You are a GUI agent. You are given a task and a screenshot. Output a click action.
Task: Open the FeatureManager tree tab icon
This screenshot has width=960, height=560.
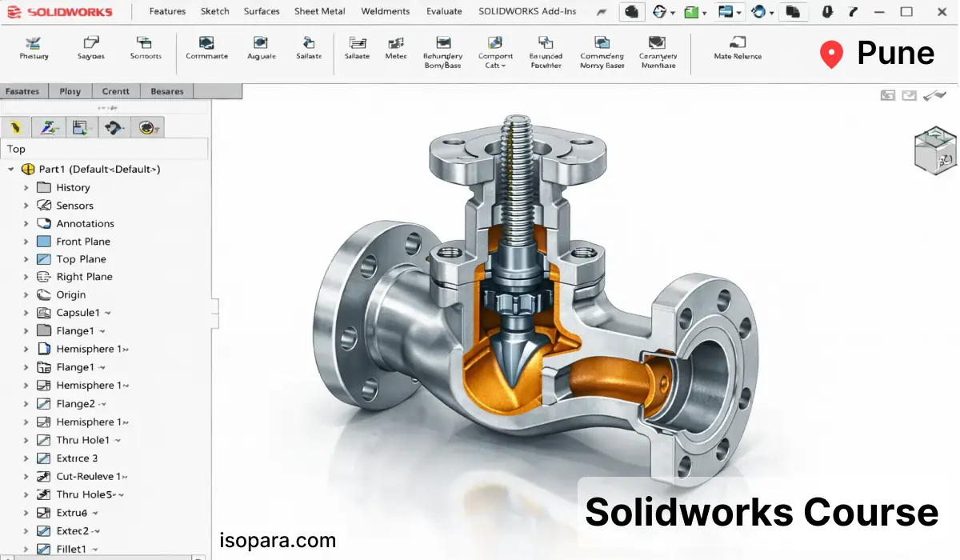tap(15, 127)
